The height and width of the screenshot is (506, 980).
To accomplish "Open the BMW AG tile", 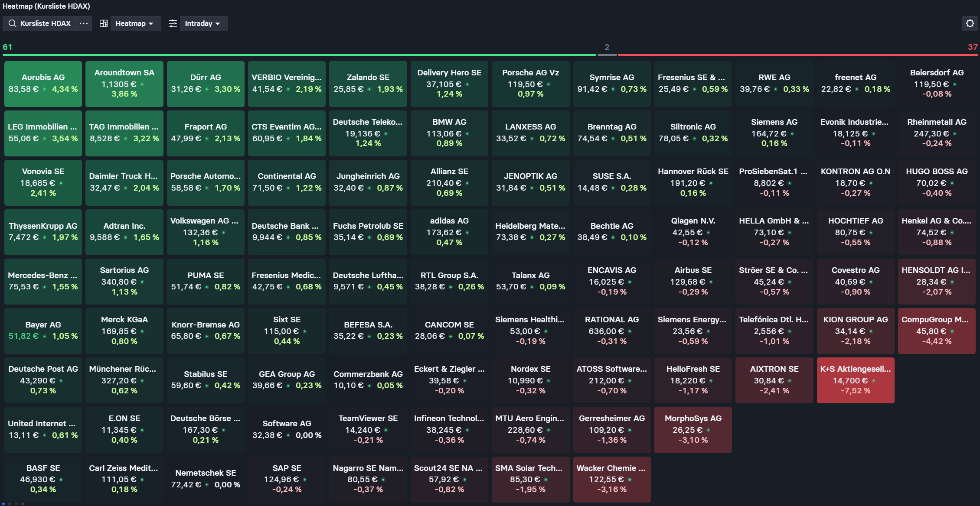I will tap(449, 133).
